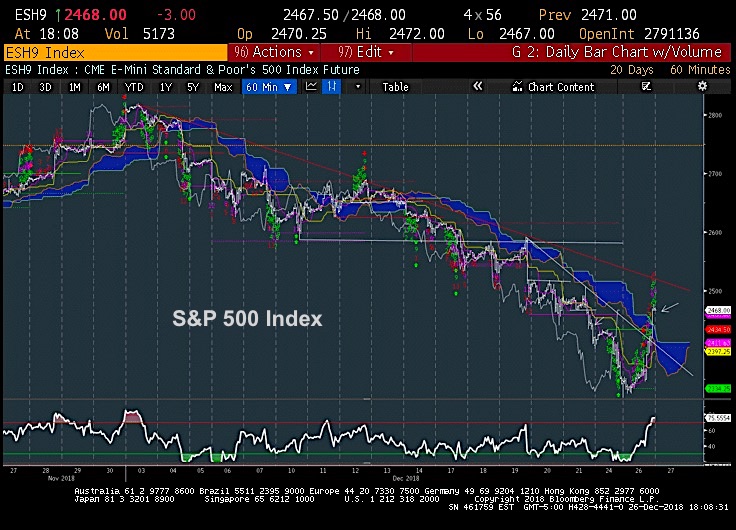Select the 1D time range
Image resolution: width=736 pixels, height=530 pixels.
[x=17, y=87]
